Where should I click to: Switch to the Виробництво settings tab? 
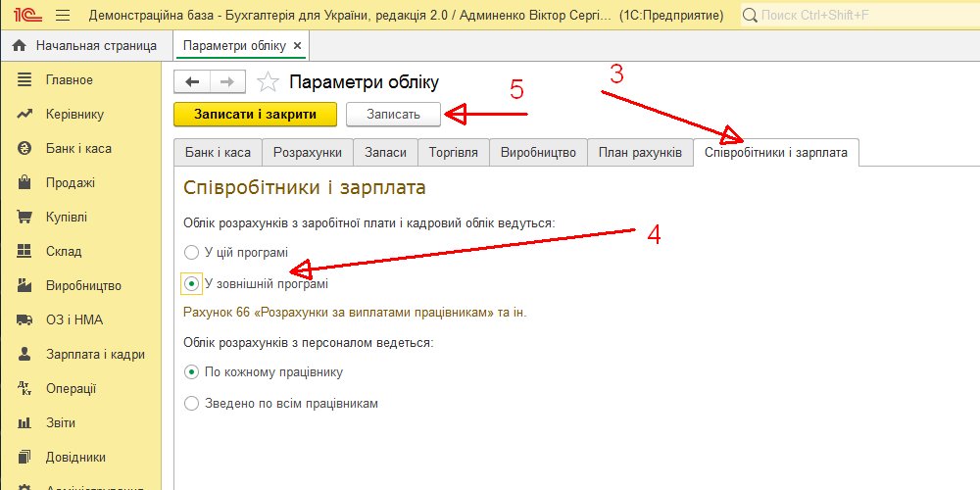click(538, 153)
